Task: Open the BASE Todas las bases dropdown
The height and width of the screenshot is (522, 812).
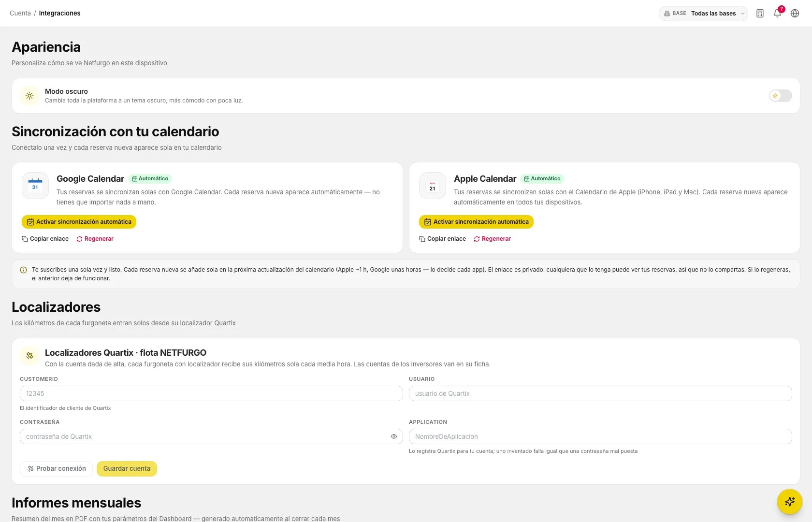Action: coord(703,14)
